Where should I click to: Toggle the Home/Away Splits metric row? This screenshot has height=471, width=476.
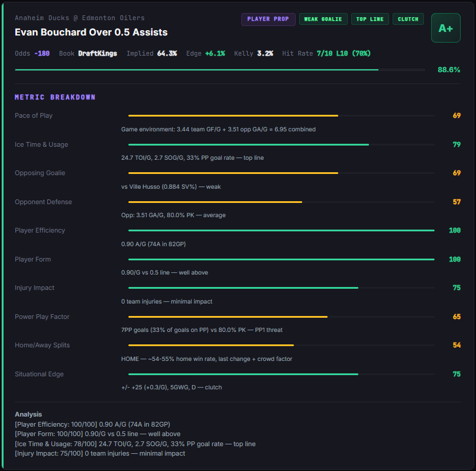[x=42, y=345]
